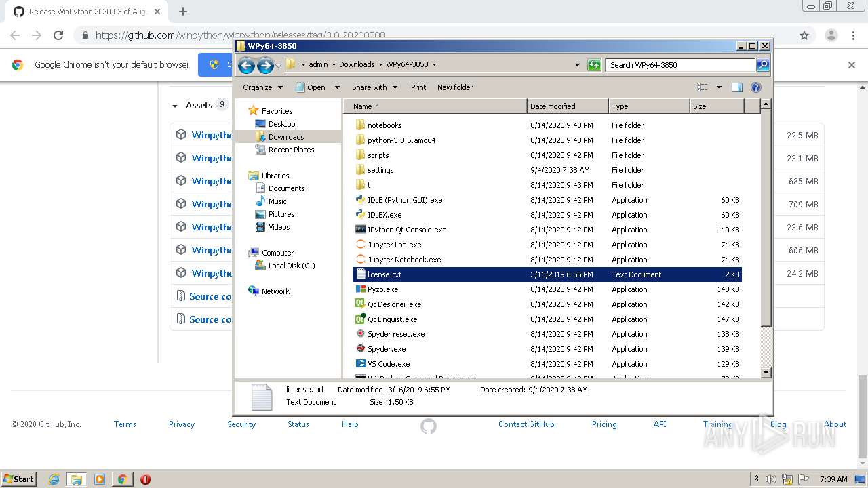Select Spyder.exe application

click(x=387, y=349)
